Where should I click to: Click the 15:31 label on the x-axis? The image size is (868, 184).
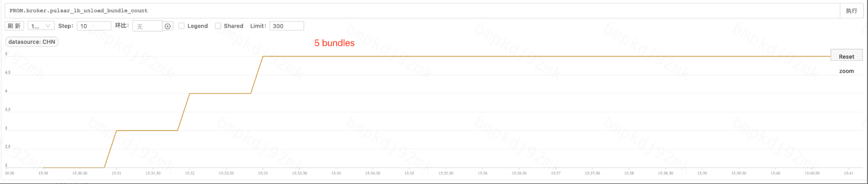tap(116, 173)
